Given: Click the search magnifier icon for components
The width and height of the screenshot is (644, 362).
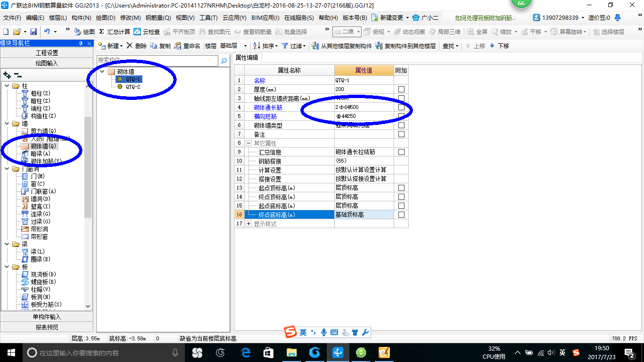Looking at the screenshot, I should click(224, 61).
